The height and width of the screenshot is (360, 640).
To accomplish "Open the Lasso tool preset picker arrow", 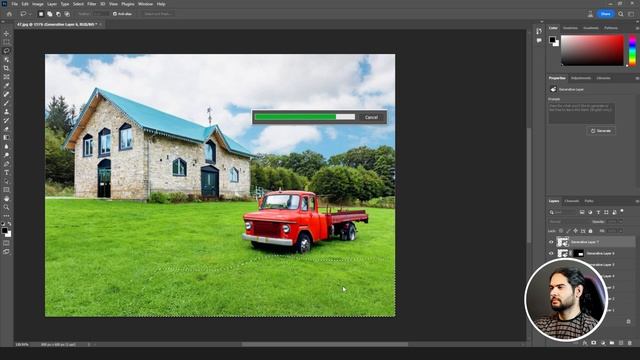I will coord(30,14).
